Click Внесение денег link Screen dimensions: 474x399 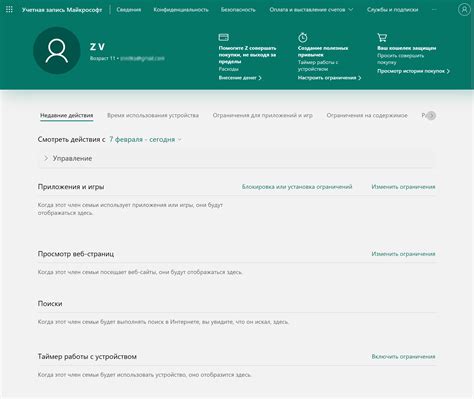[x=240, y=78]
